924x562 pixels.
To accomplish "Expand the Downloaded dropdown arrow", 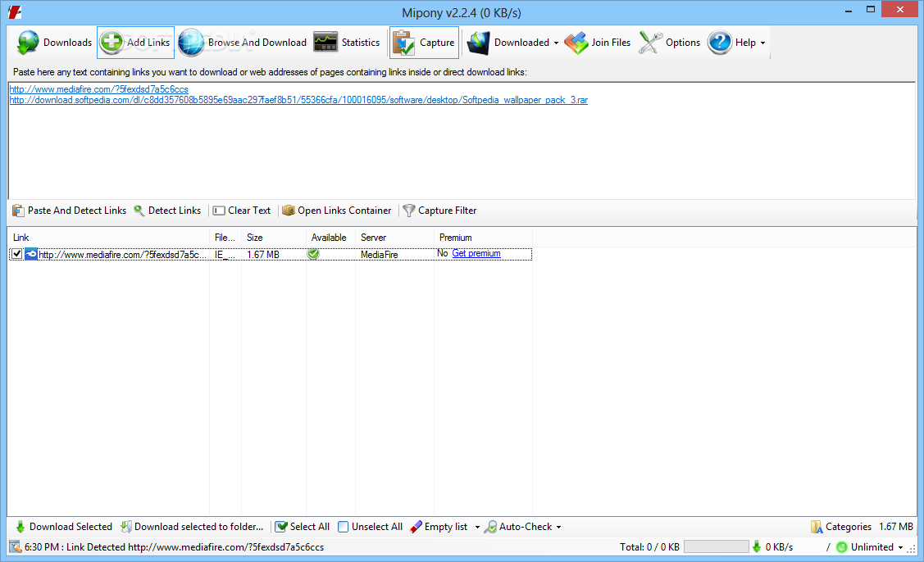I will (x=556, y=43).
